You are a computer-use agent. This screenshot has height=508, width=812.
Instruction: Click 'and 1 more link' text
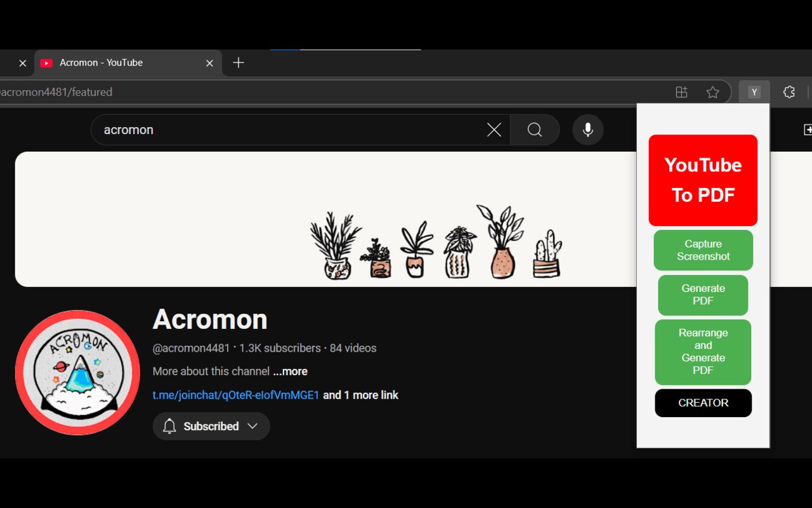tap(360, 395)
